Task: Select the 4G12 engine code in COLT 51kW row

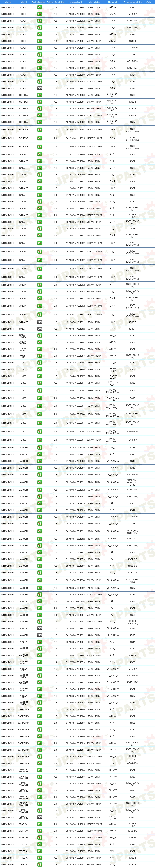Action: [x=132, y=34]
